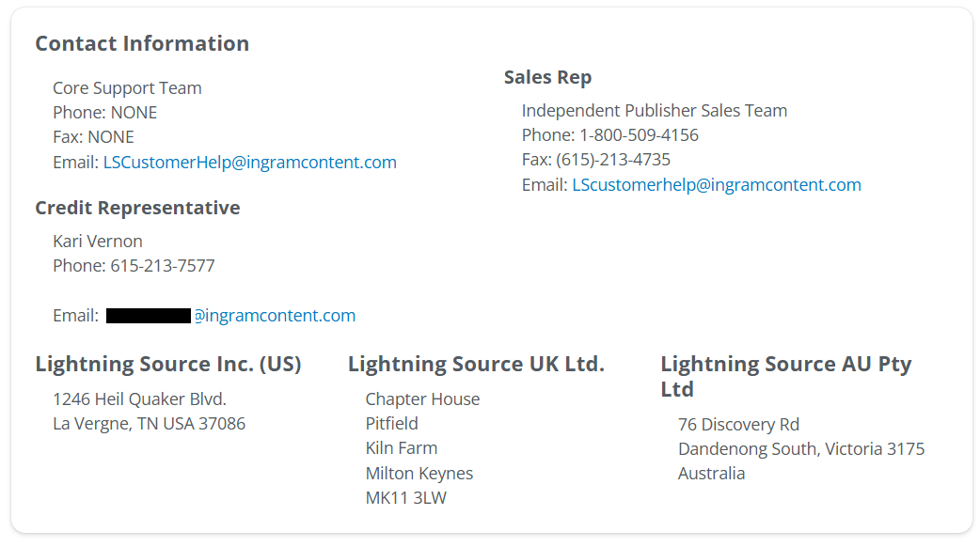Image resolution: width=980 pixels, height=547 pixels.
Task: Click the Independent Publisher Sales Team text
Action: click(655, 111)
